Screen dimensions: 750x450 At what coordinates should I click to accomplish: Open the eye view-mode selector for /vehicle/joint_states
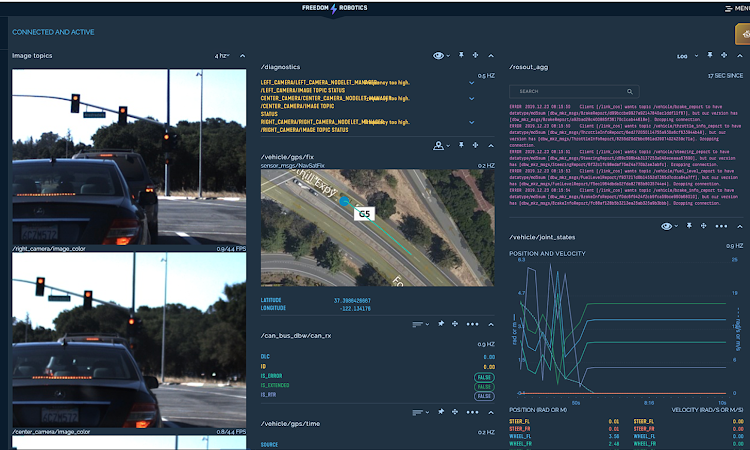click(x=669, y=226)
